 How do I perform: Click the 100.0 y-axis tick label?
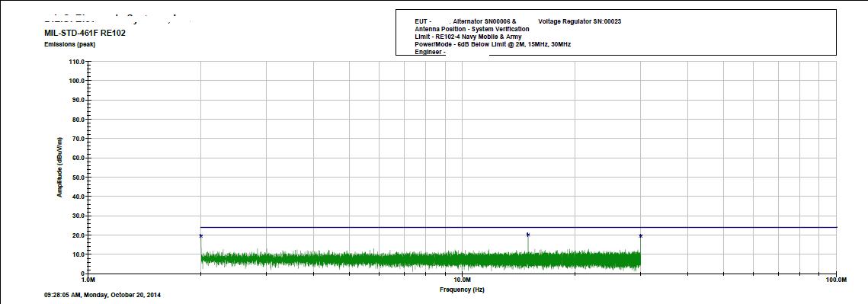76,81
